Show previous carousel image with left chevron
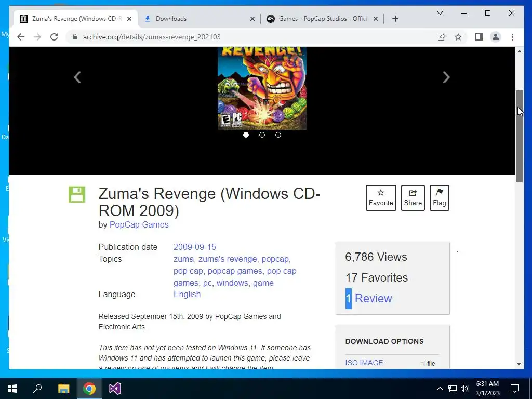532x399 pixels. pos(77,77)
